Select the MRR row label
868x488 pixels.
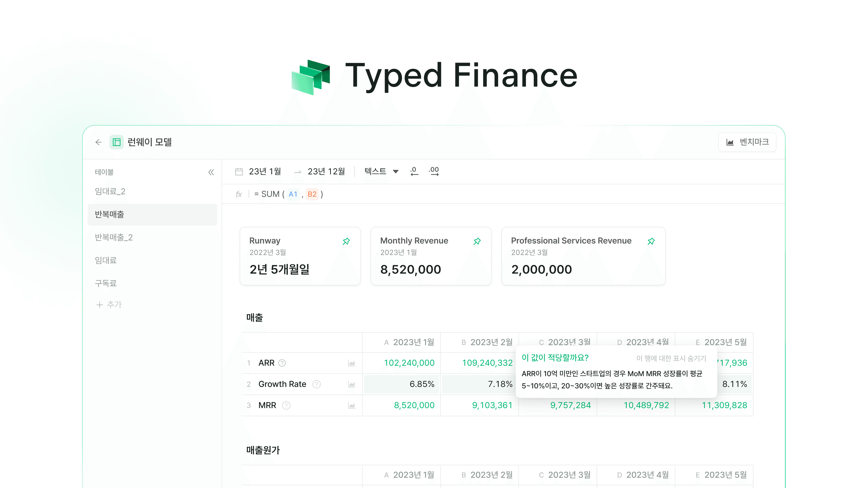click(267, 406)
